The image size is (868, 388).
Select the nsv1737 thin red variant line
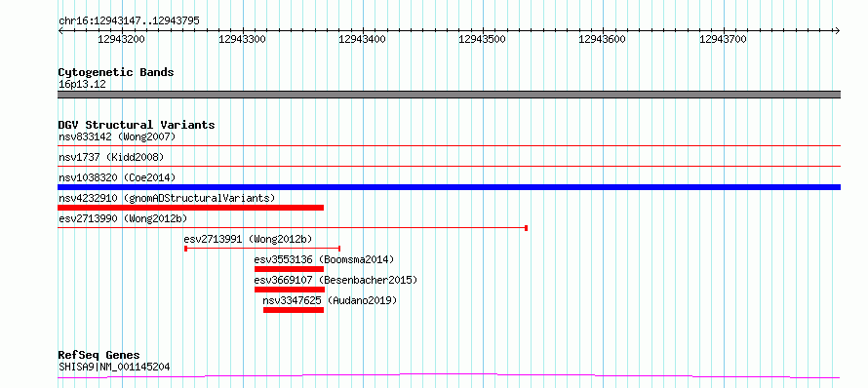(x=449, y=166)
